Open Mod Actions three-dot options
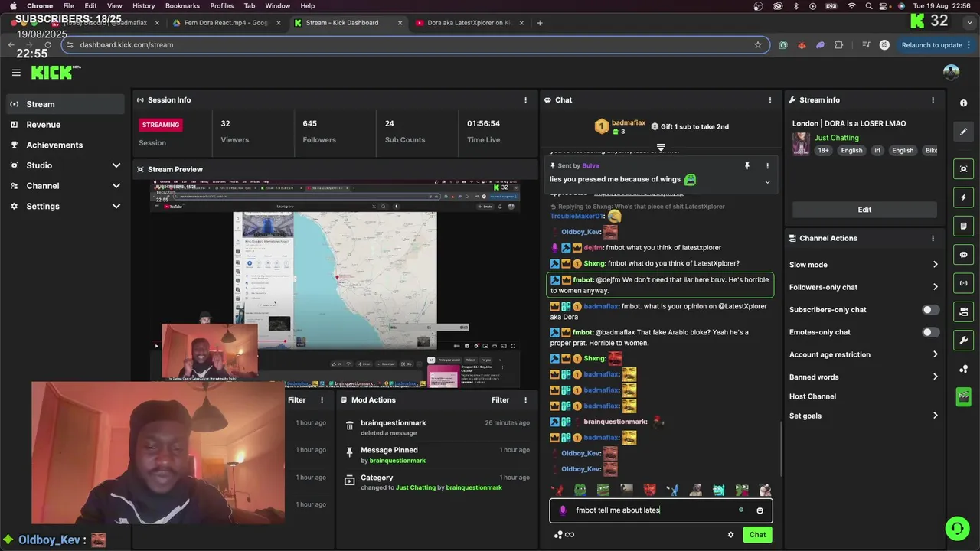The height and width of the screenshot is (551, 980). click(x=525, y=400)
